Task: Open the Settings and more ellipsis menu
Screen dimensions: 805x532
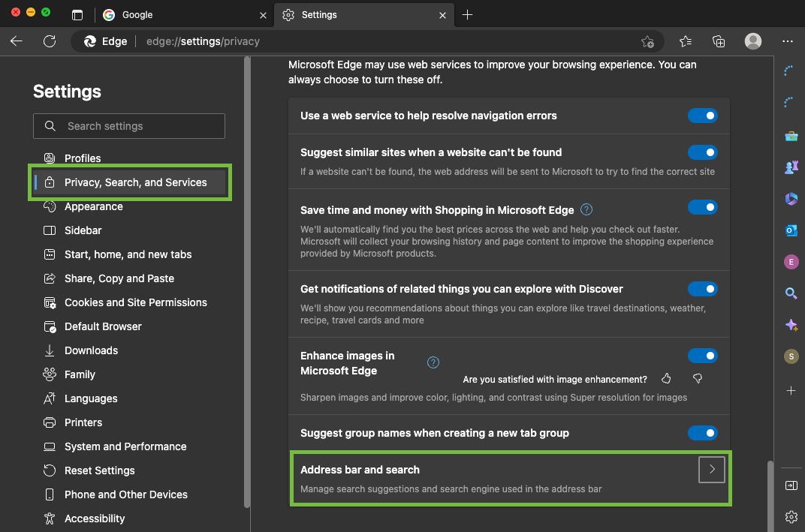Action: coord(787,41)
